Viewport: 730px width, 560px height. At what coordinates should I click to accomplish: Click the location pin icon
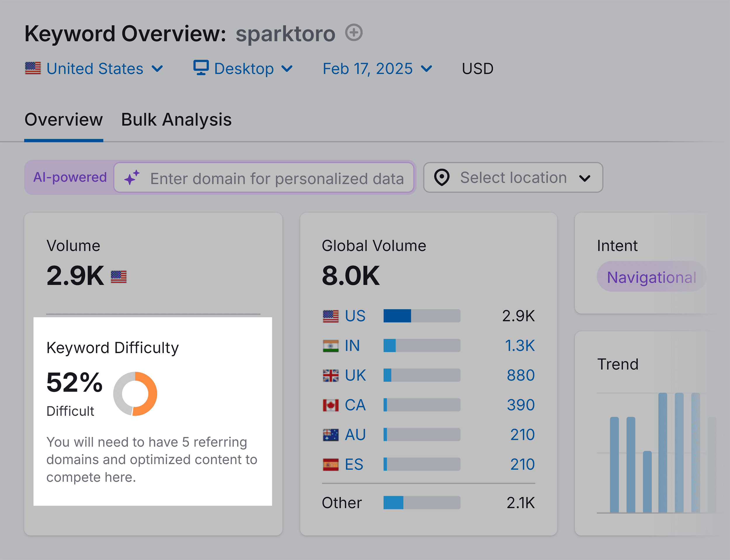coord(442,177)
